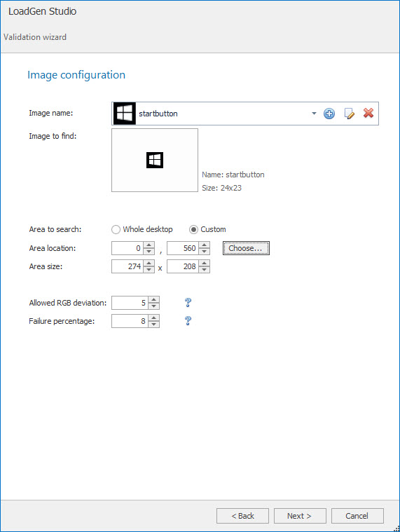Select the Whole desktop radio button
This screenshot has width=400, height=532.
click(116, 230)
